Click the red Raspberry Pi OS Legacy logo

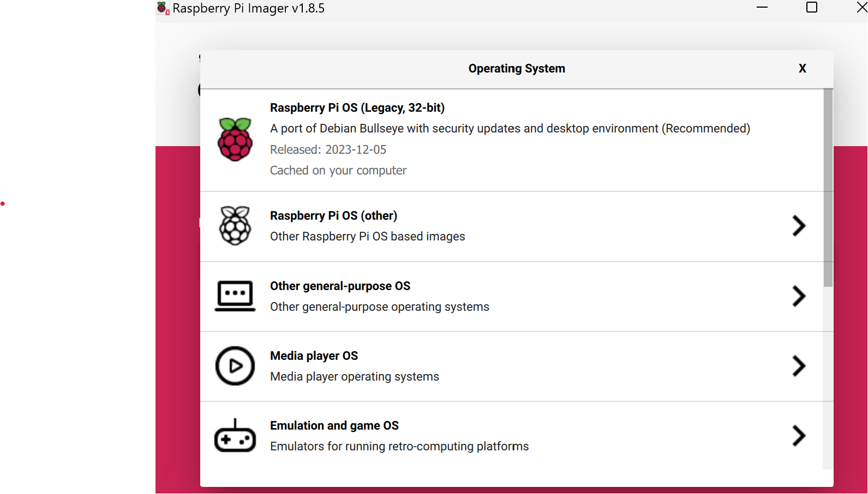tap(235, 140)
